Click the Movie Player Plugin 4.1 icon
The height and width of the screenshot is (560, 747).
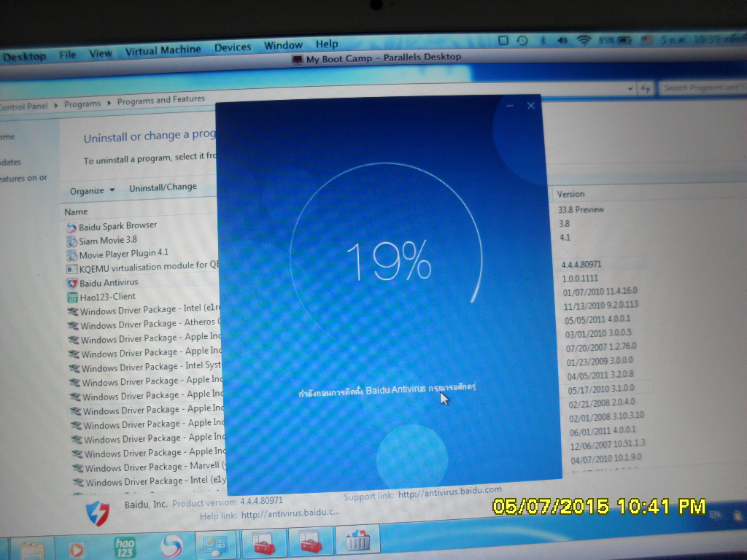click(x=72, y=256)
